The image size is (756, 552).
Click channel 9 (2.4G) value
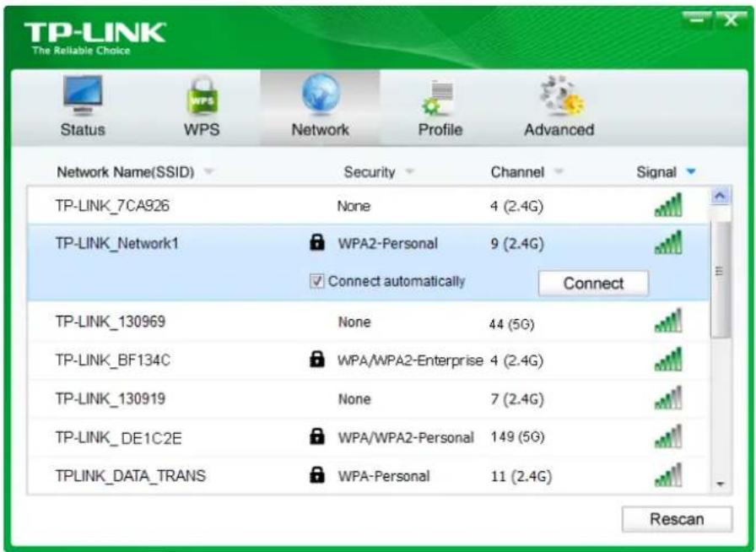(x=517, y=243)
